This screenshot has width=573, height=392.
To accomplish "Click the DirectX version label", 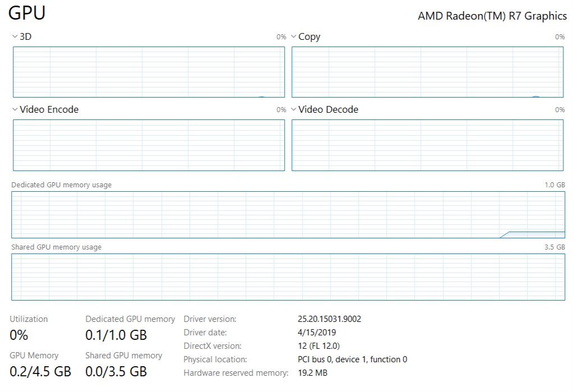I will coord(212,346).
